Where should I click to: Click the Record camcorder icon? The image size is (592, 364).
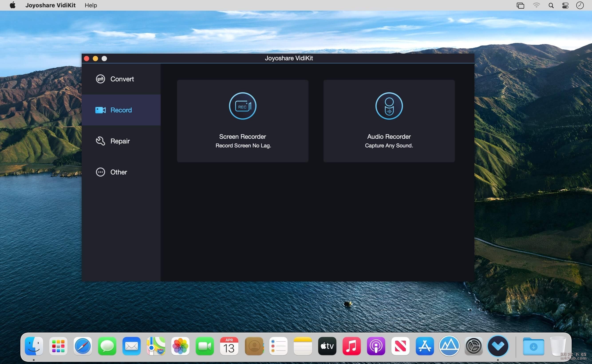(x=100, y=110)
